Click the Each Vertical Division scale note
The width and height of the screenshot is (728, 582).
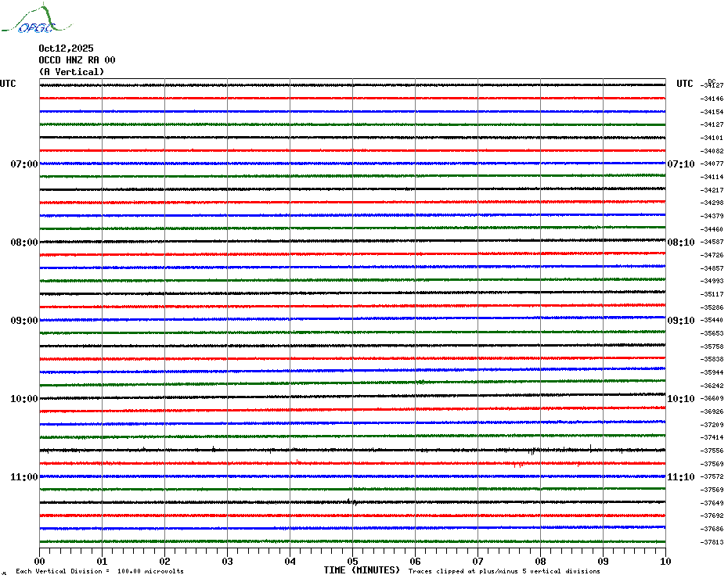99,571
